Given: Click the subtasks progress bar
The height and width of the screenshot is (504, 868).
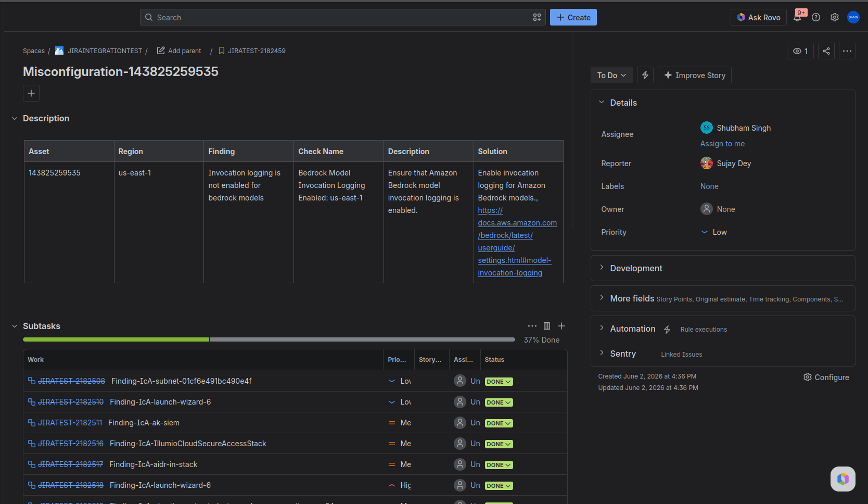Looking at the screenshot, I should click(x=269, y=339).
